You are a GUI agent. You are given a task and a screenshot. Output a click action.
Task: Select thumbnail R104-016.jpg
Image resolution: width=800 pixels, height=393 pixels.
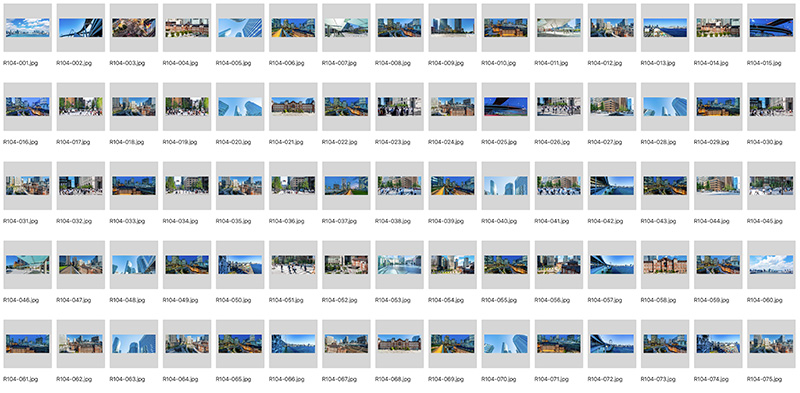28,107
